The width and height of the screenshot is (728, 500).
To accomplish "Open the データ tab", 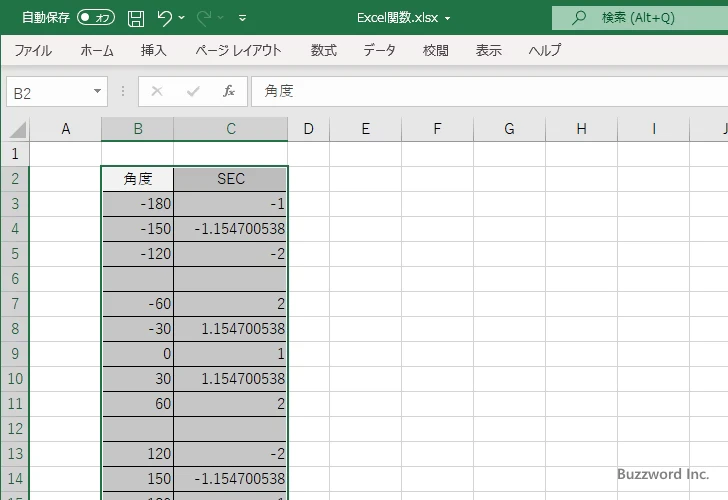I will point(379,50).
